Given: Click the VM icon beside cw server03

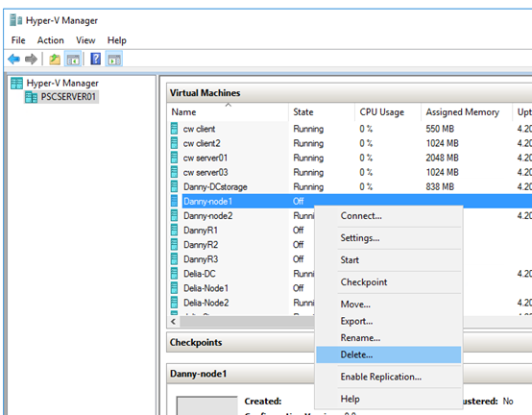Looking at the screenshot, I should [x=174, y=172].
